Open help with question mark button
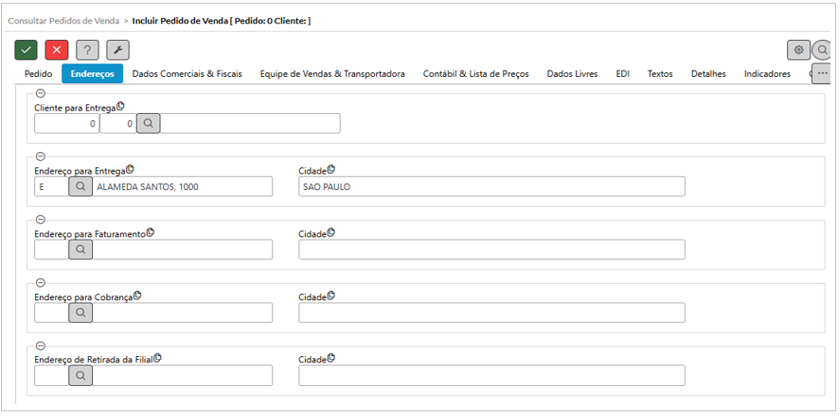The width and height of the screenshot is (840, 416). pos(87,50)
